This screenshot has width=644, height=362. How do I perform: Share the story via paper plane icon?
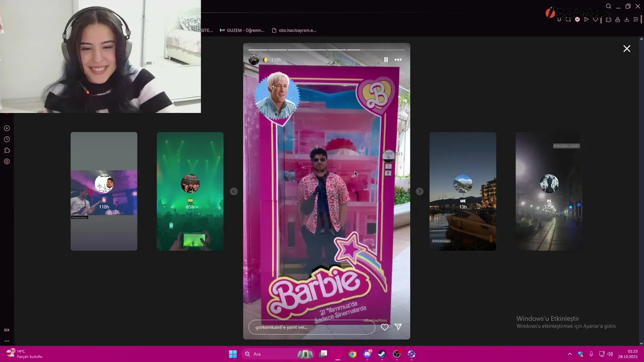pos(398,327)
